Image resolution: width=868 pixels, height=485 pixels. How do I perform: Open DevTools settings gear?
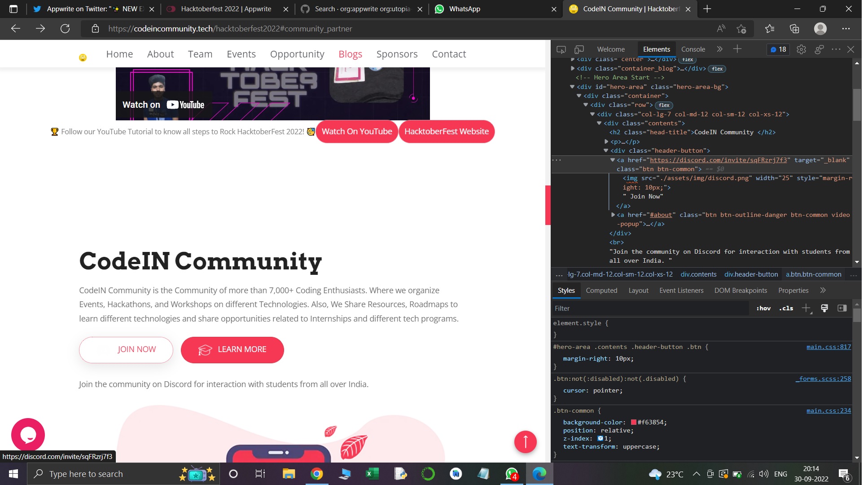(802, 49)
